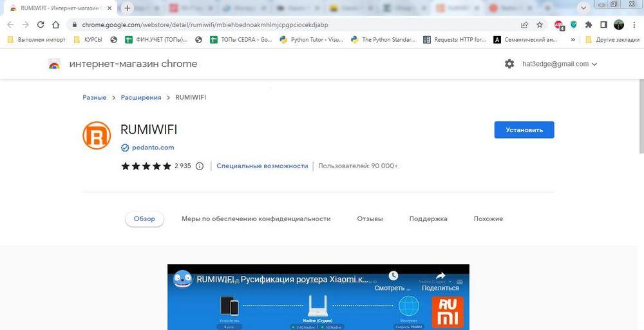The width and height of the screenshot is (644, 330).
Task: Open the share page icon in address bar
Action: pos(524,24)
